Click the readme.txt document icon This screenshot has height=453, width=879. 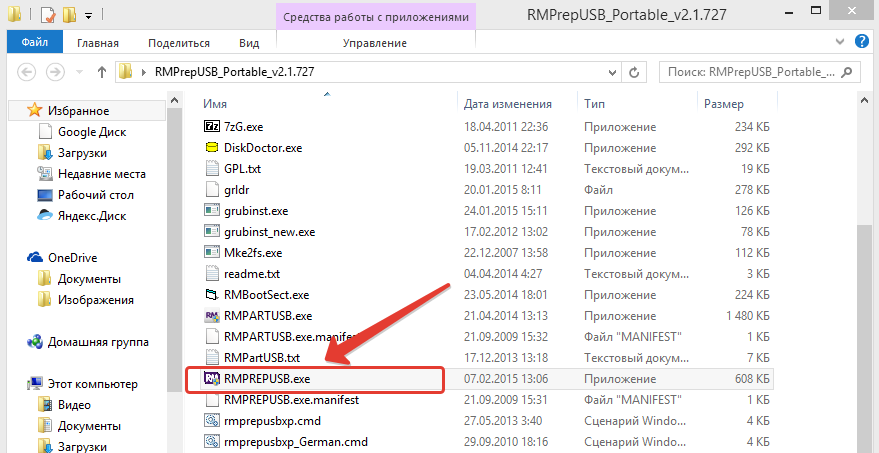click(211, 274)
